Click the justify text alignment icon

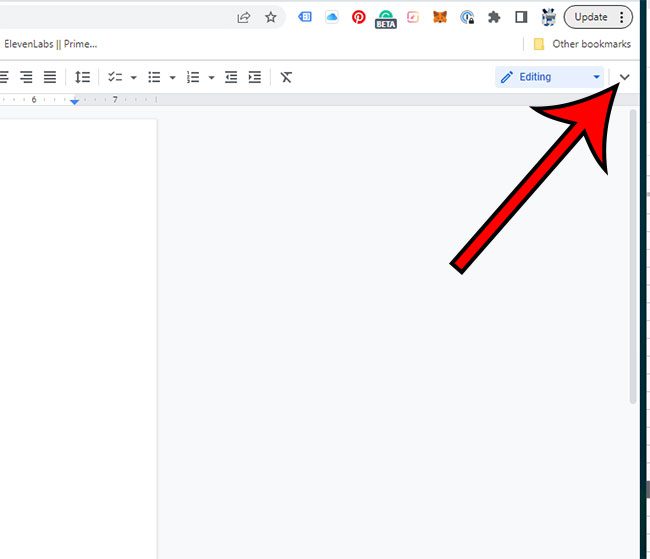click(x=49, y=77)
